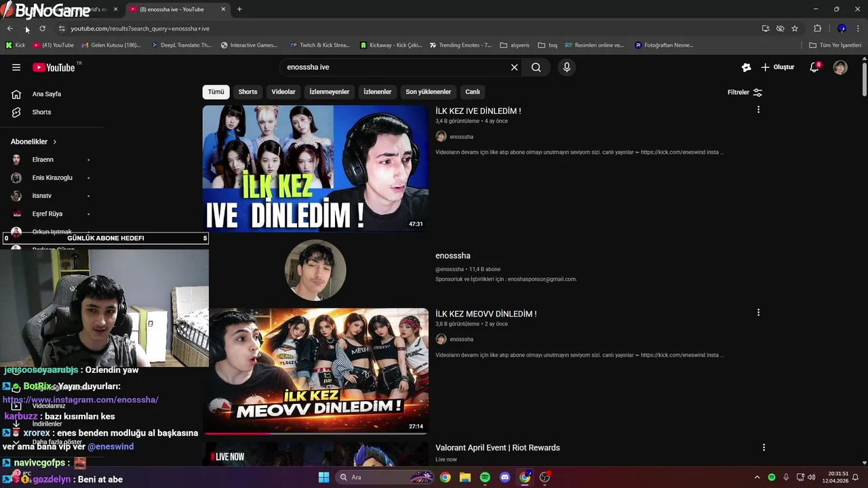
Task: Open the İLK KEZ IVE DİNLEDİM thumbnail
Action: (x=315, y=168)
